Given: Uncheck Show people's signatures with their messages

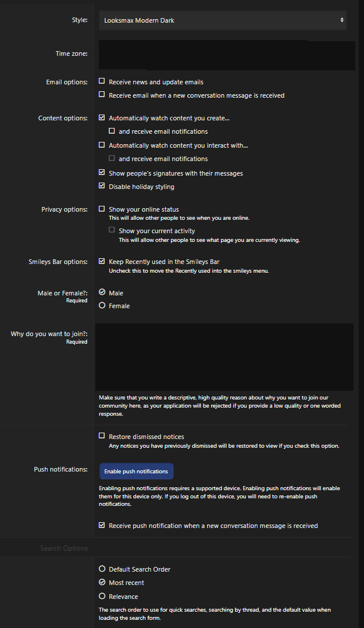Looking at the screenshot, I should [102, 173].
